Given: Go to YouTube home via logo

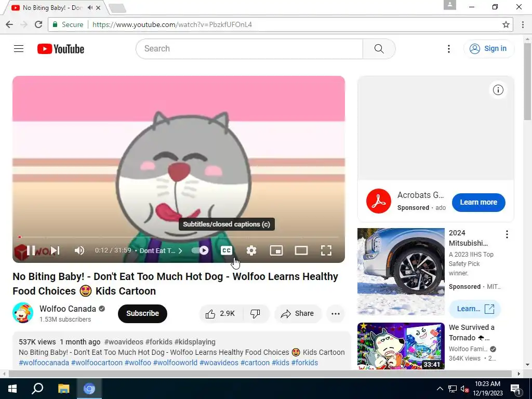Looking at the screenshot, I should (x=61, y=49).
